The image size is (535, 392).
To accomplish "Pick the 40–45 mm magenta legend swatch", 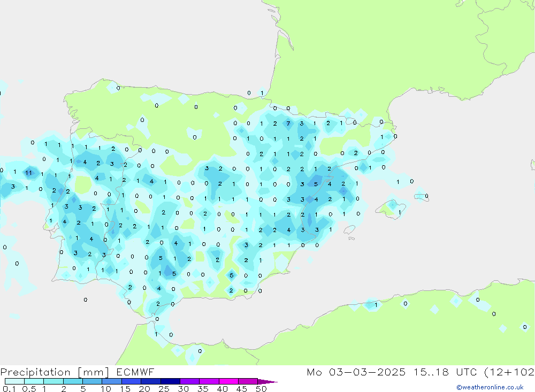I will point(228,381).
